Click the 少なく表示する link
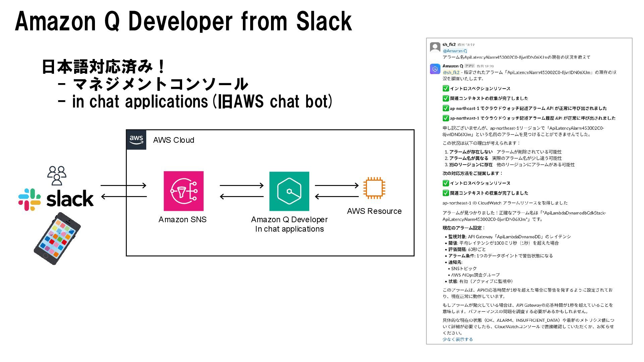This screenshot has height=362, width=644. [x=458, y=339]
